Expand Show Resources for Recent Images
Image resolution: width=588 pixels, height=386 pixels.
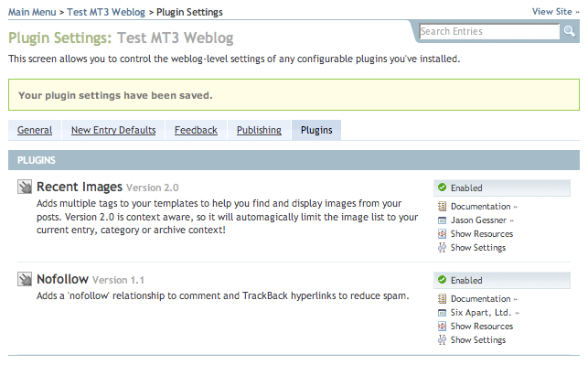coord(481,234)
